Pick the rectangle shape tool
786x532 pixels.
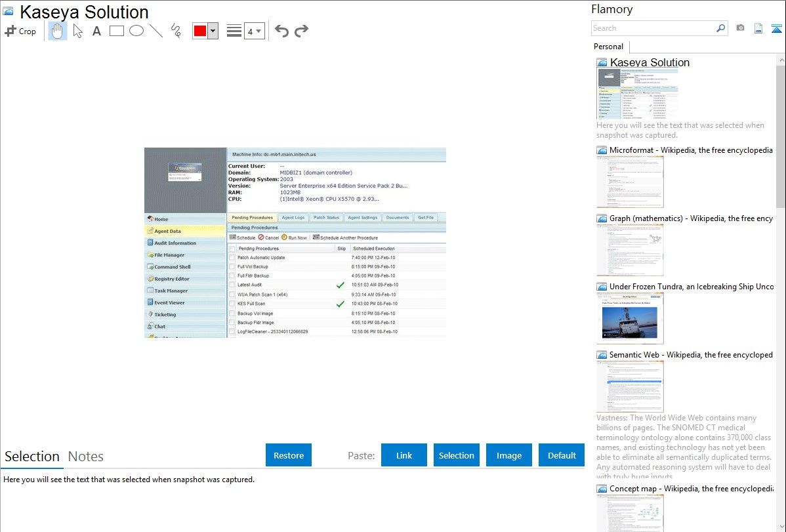[117, 31]
